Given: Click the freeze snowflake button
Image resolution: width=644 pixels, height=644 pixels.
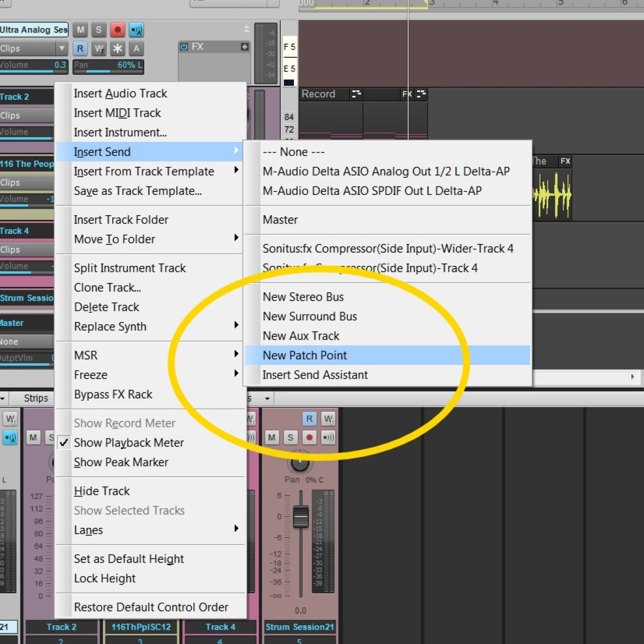Looking at the screenshot, I should pyautogui.click(x=117, y=48).
